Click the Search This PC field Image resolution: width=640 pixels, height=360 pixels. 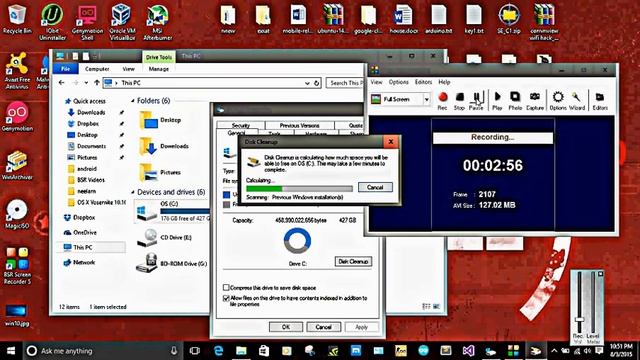(345, 83)
